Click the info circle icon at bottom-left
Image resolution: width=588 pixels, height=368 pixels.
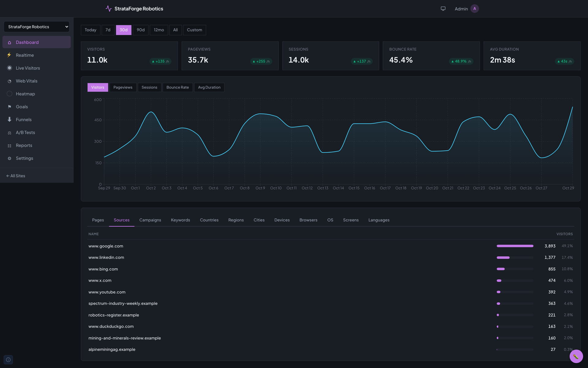click(8, 360)
